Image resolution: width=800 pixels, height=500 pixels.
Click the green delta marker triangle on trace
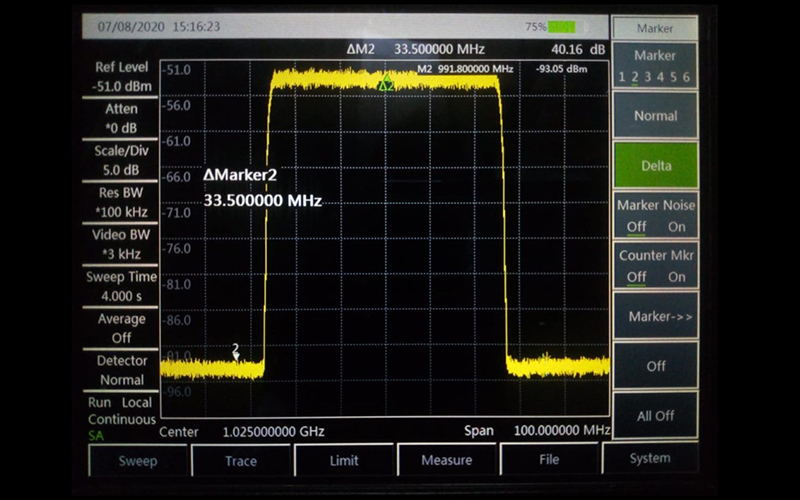point(386,85)
